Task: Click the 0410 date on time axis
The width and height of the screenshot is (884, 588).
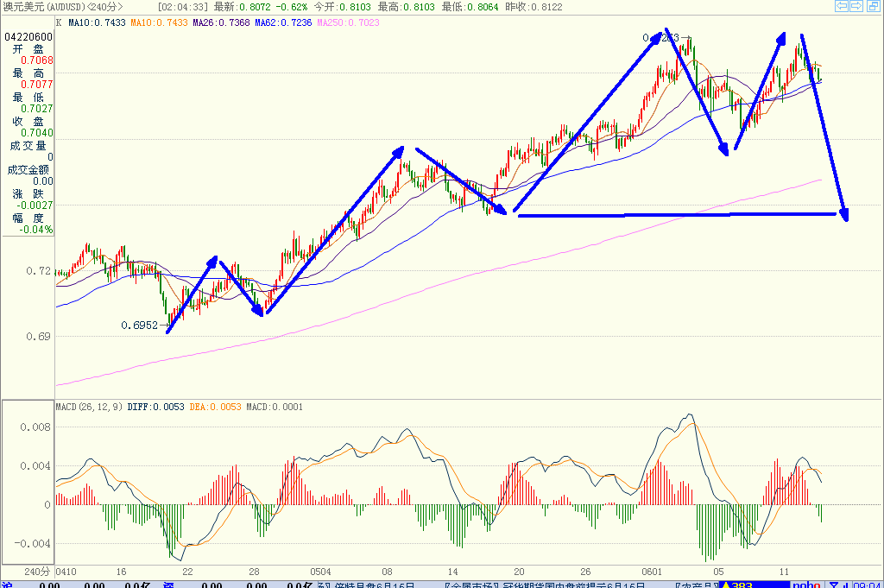Action: 66,572
